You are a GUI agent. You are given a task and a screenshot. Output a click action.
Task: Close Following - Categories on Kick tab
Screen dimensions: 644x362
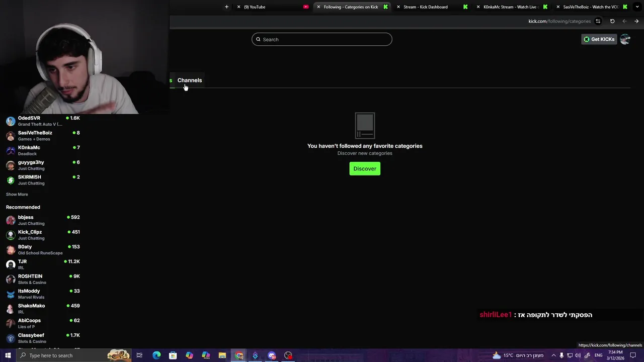(318, 7)
